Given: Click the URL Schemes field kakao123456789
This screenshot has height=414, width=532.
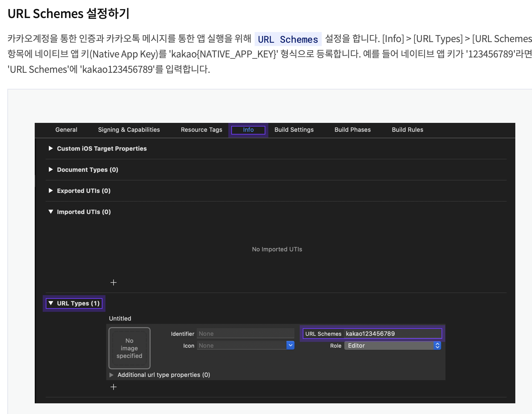Looking at the screenshot, I should 393,334.
